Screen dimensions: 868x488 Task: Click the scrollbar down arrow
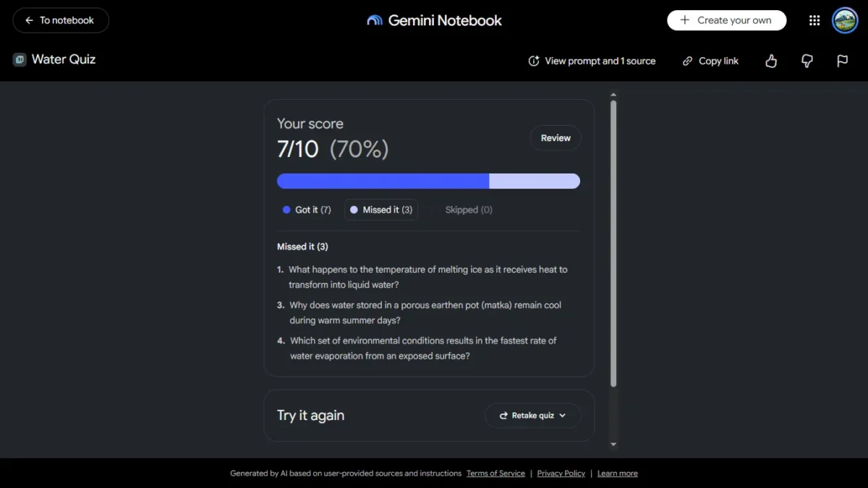pyautogui.click(x=613, y=445)
